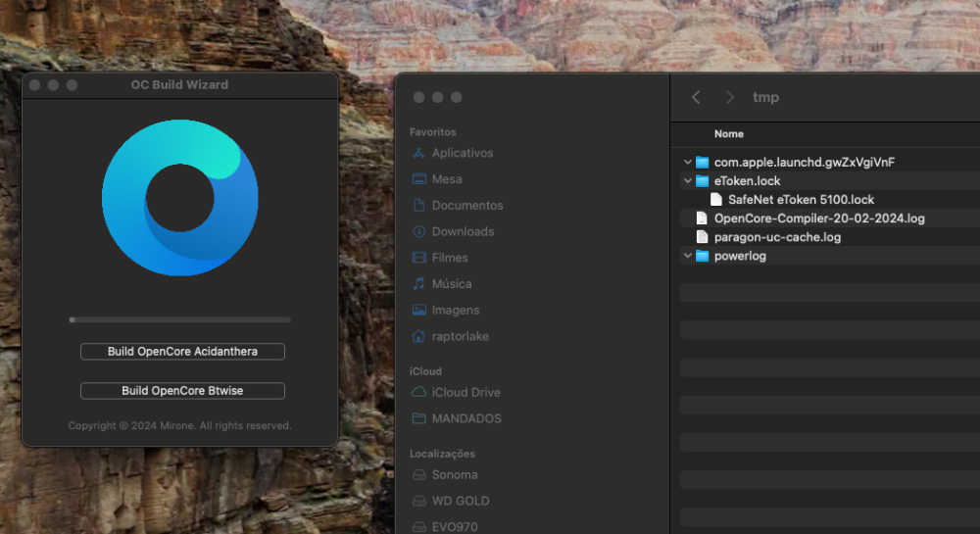Open Aplicativos in the Finder sidebar
980x534 pixels.
click(x=453, y=153)
